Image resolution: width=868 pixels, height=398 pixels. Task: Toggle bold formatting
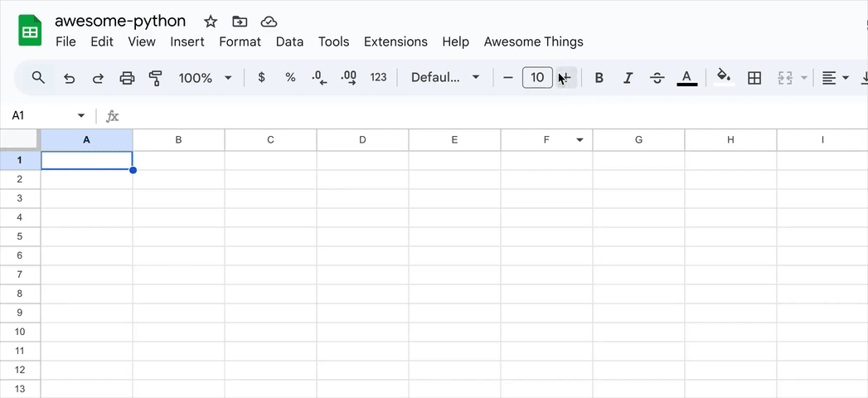click(x=599, y=78)
